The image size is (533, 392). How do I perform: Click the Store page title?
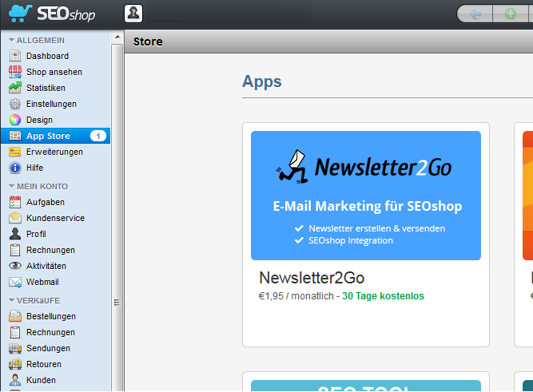[x=148, y=42]
